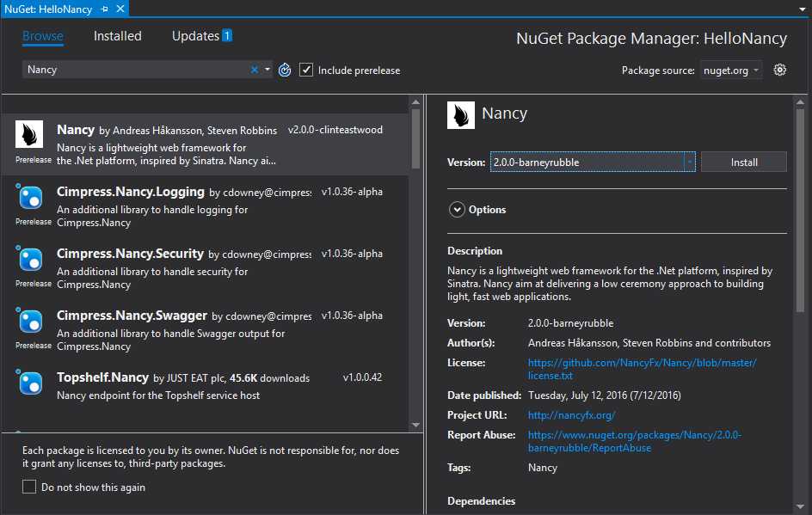Click v1.0.0.42 version text
Viewport: 812px width, 515px height.
362,377
